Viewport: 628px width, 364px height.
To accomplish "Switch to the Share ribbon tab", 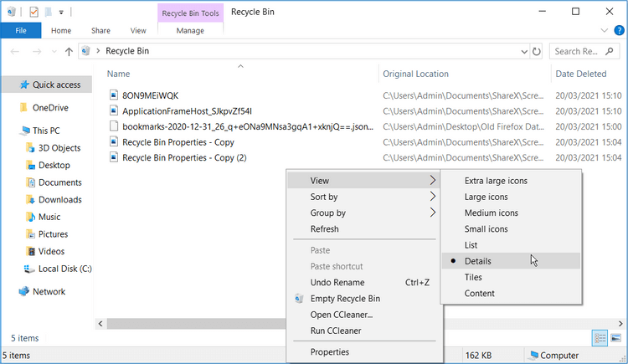I will pyautogui.click(x=100, y=30).
